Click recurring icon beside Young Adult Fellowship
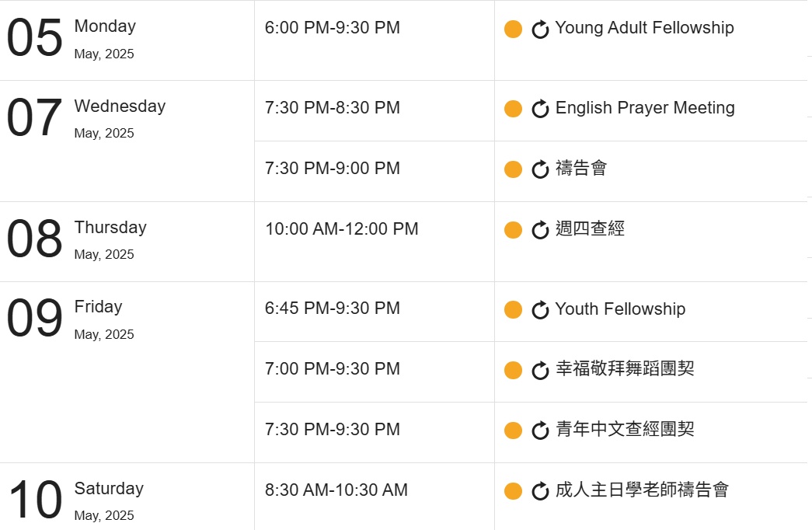The height and width of the screenshot is (530, 812). pos(540,29)
